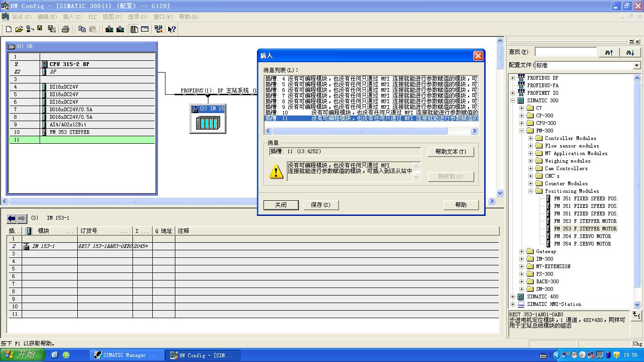Open the 配置文件 profile dropdown

click(636, 66)
